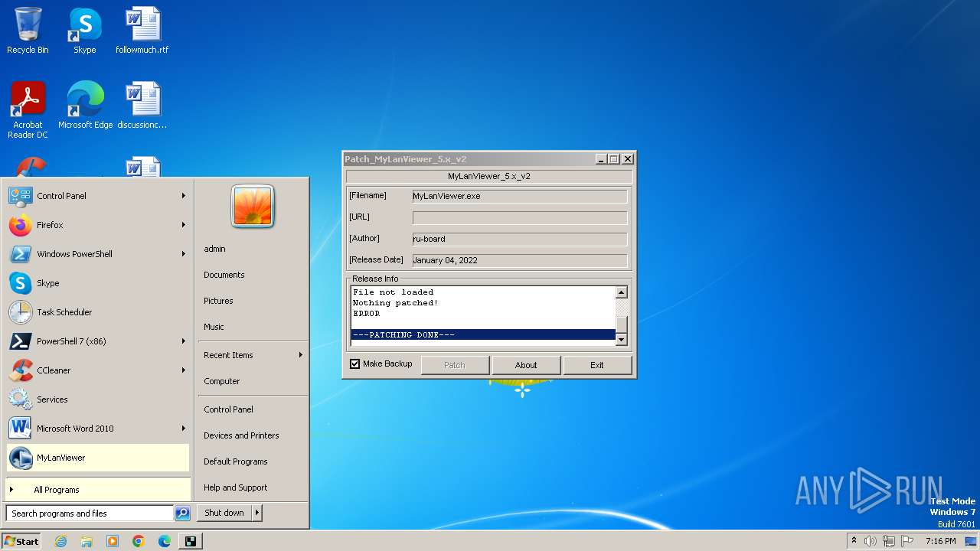Open the Skype desktop shortcut
This screenshot has height=551, width=980.
coord(84,31)
